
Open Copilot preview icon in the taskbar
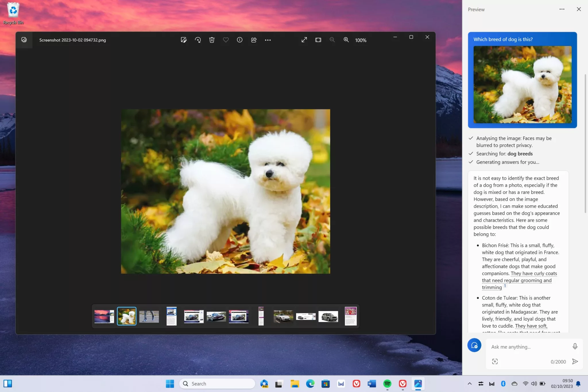264,384
